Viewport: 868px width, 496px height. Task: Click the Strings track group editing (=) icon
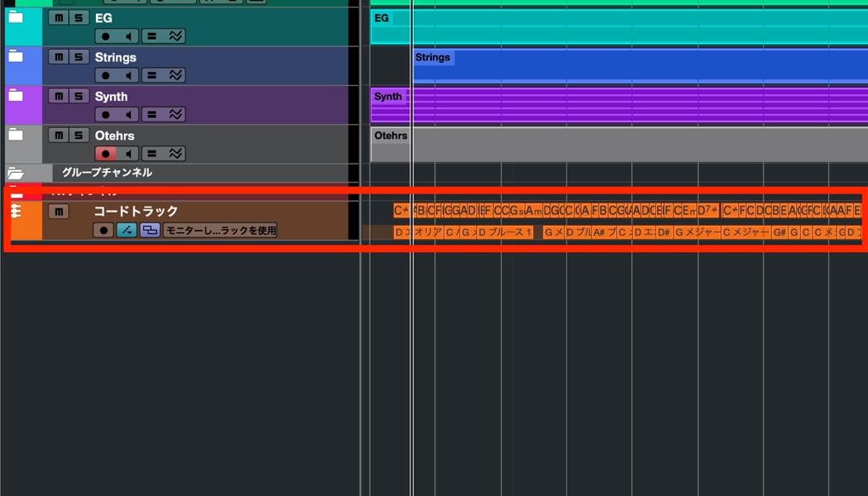(151, 75)
